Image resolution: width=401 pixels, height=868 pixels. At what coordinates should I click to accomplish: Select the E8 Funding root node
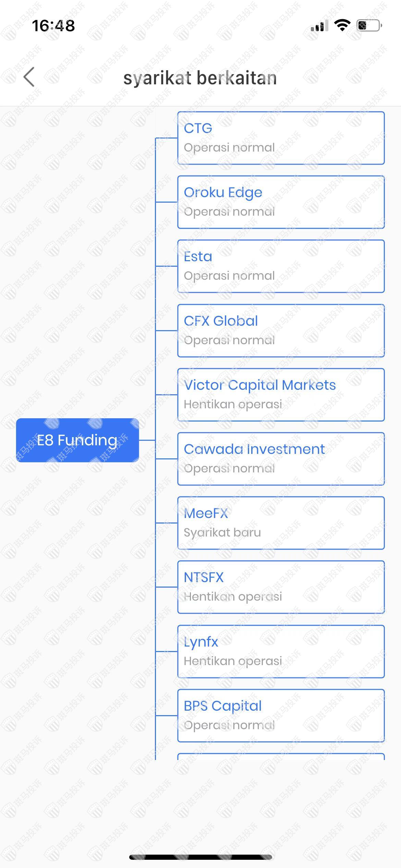pos(77,440)
